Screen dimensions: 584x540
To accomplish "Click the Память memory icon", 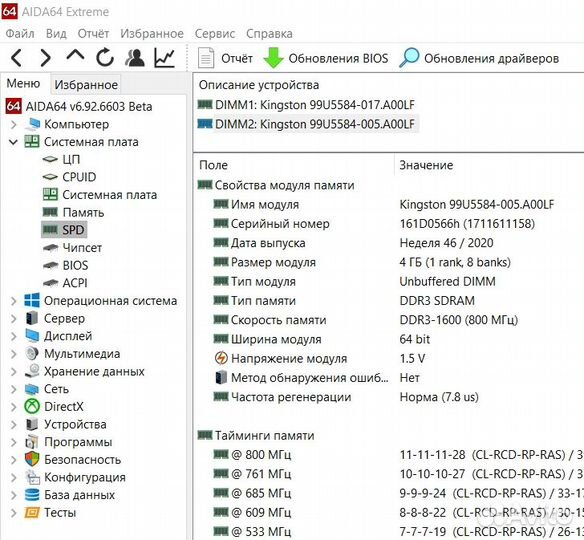I will tap(50, 212).
